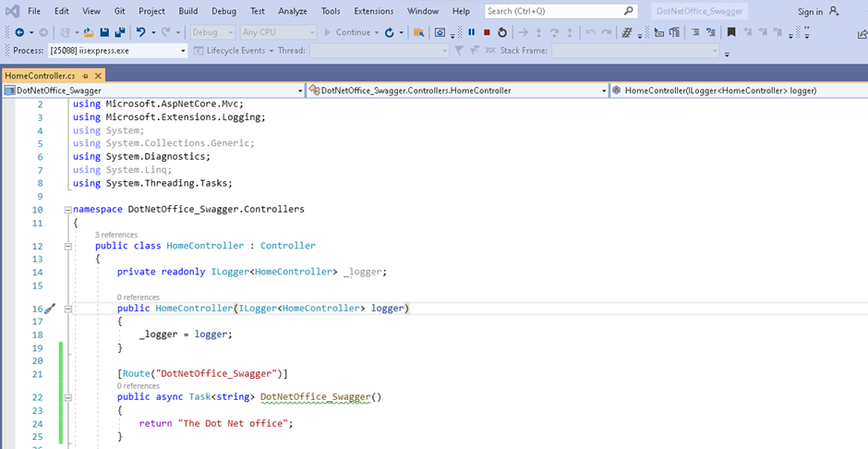
Task: Click the Comment Out Selected Lines icon
Action: coord(695,32)
